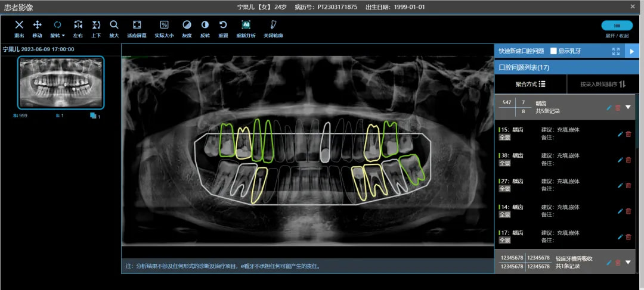The image size is (644, 290).
Task: Select the 移动 (move) tool
Action: [37, 29]
